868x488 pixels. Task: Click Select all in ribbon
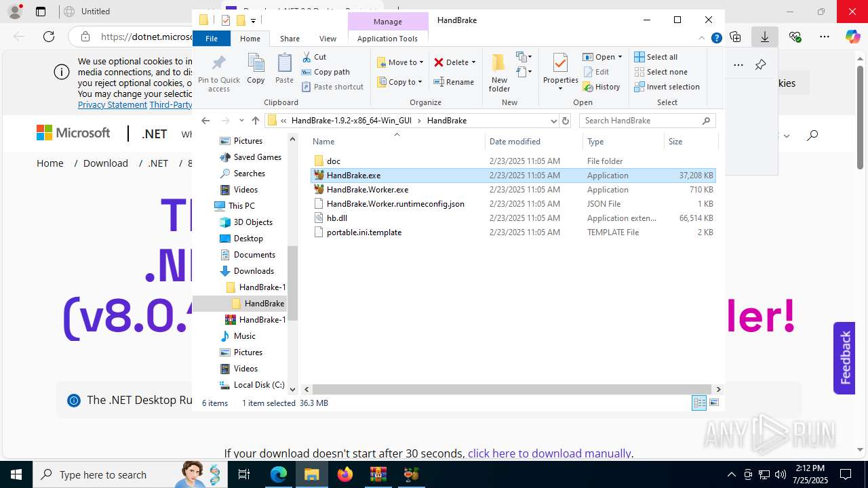pos(656,57)
